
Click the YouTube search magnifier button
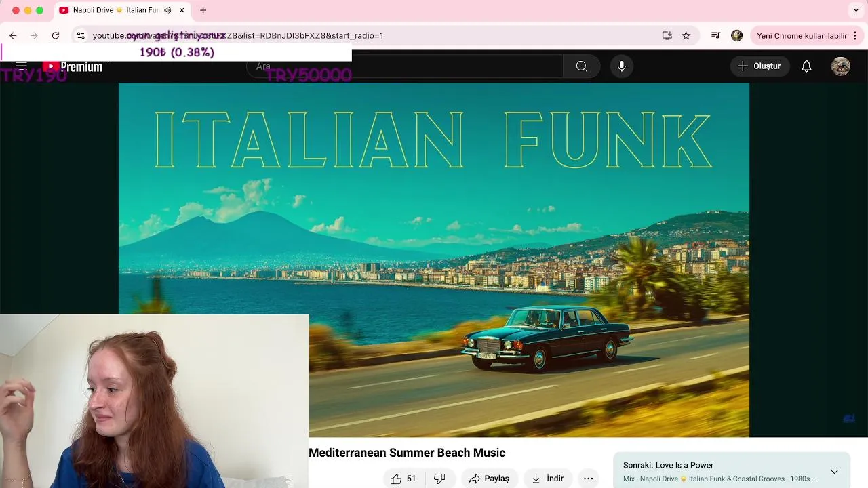[x=581, y=66]
